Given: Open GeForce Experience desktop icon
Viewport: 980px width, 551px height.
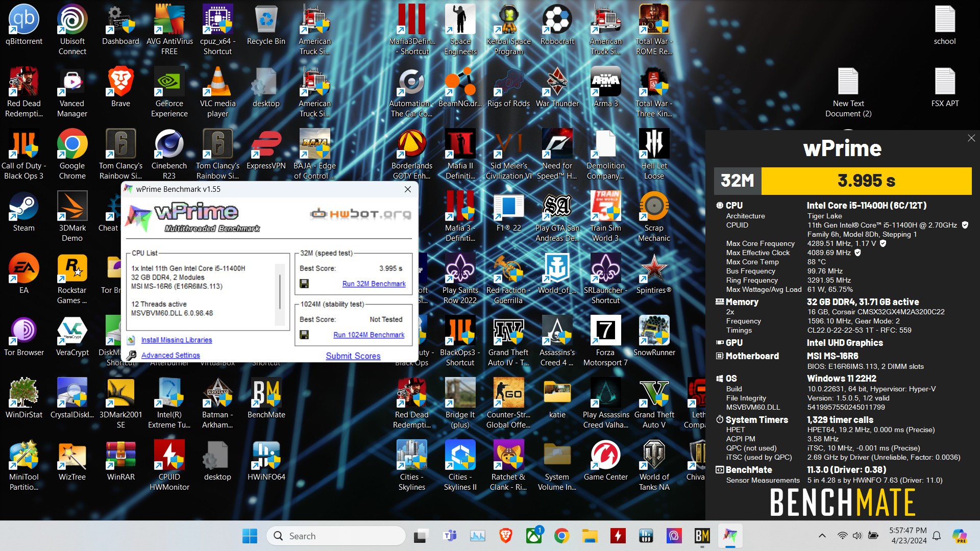Looking at the screenshot, I should pyautogui.click(x=169, y=92).
